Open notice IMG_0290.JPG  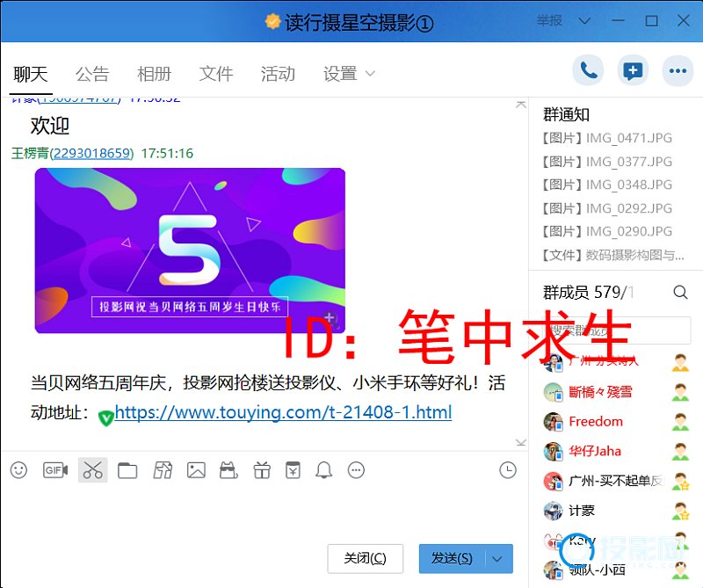pyautogui.click(x=606, y=231)
